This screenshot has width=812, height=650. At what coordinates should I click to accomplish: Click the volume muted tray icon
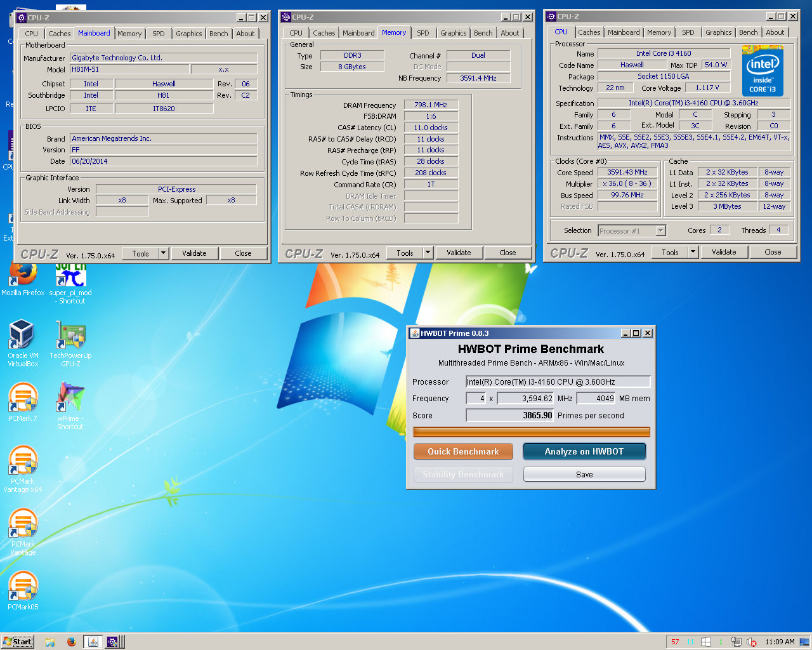[752, 642]
